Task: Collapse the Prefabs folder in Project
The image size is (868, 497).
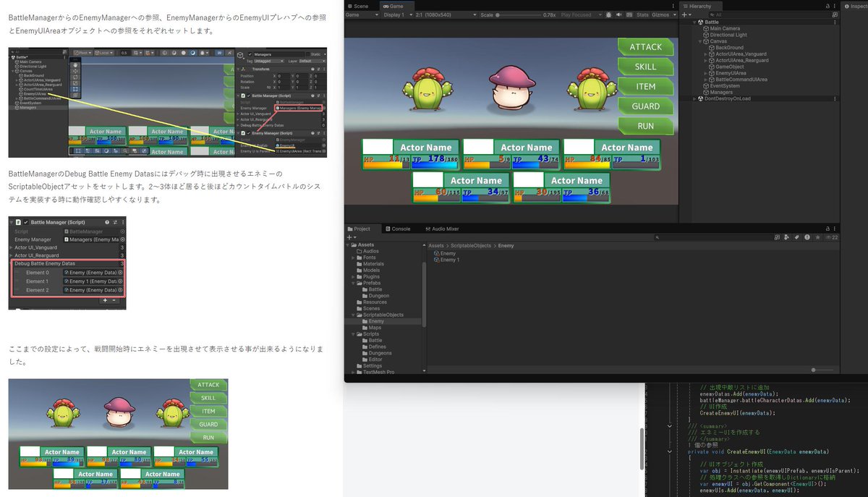Action: [x=354, y=283]
